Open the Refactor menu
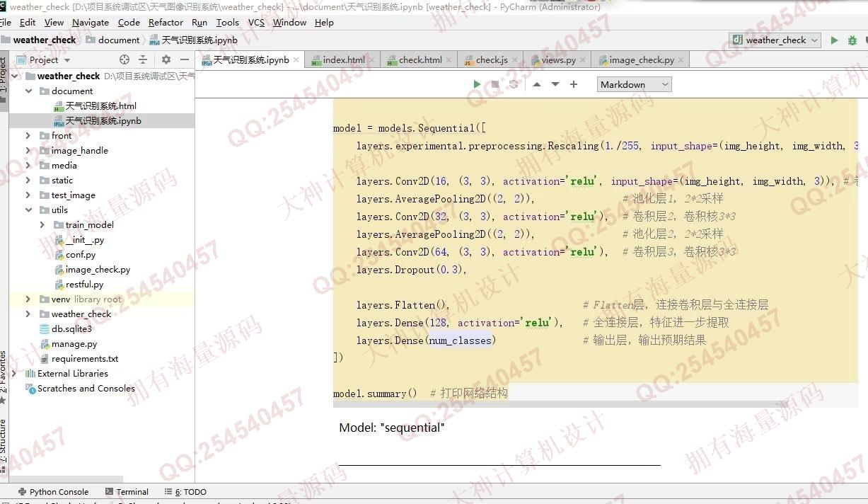This screenshot has width=868, height=504. (166, 23)
